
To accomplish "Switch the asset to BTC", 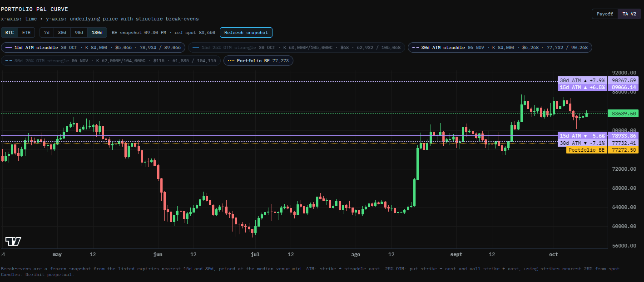I will pyautogui.click(x=10, y=33).
